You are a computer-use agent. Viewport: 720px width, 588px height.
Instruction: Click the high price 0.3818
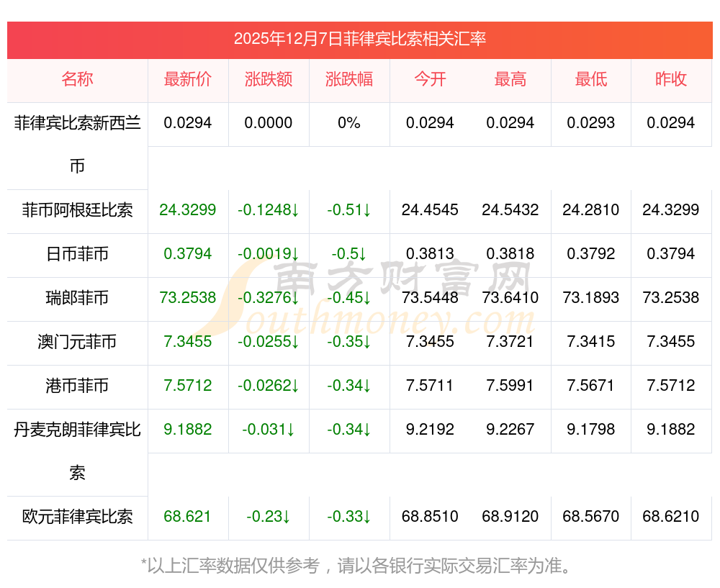(x=510, y=253)
